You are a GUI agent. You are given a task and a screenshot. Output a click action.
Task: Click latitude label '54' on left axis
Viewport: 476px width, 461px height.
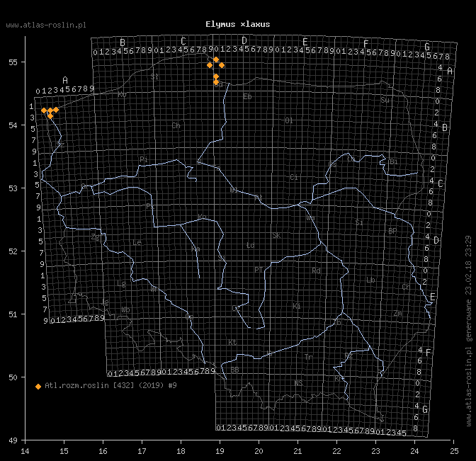point(13,125)
